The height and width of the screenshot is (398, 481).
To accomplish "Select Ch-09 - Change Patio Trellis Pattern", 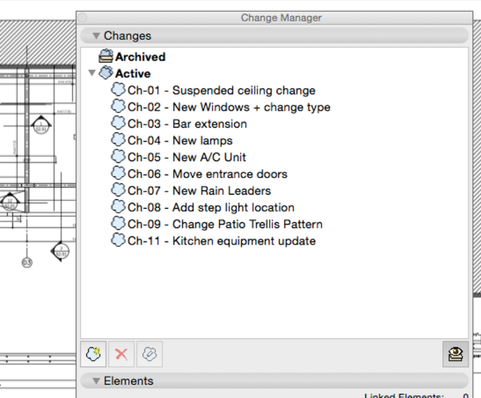I will coord(225,224).
